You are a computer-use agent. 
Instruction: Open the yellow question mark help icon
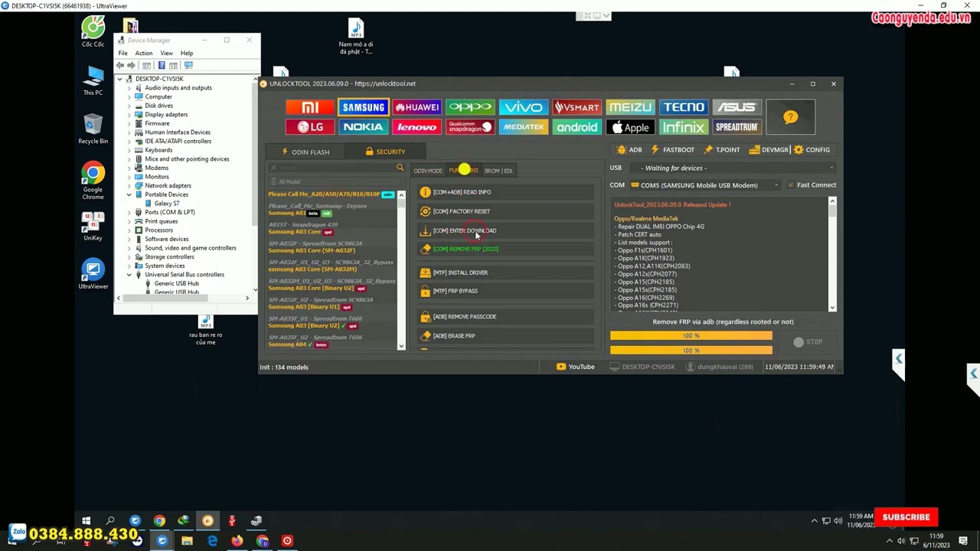pos(790,117)
